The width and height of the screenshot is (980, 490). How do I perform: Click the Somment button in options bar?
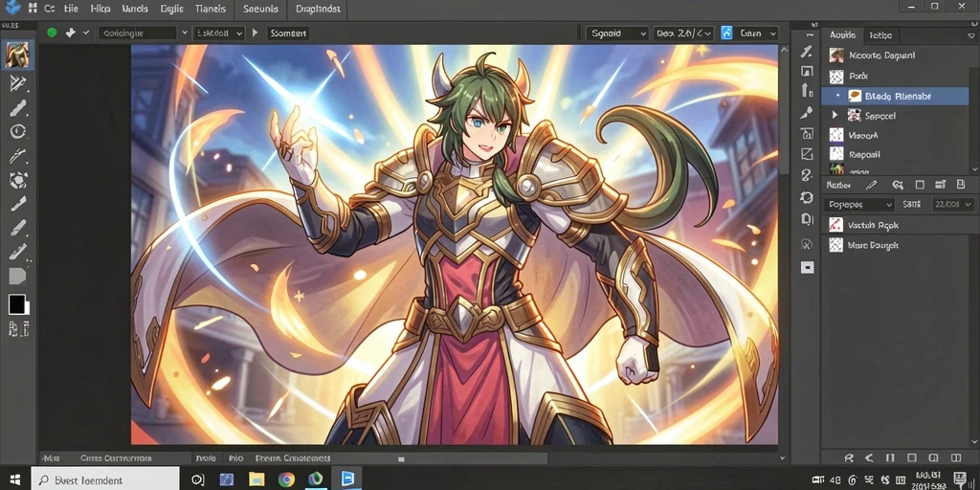pyautogui.click(x=288, y=33)
